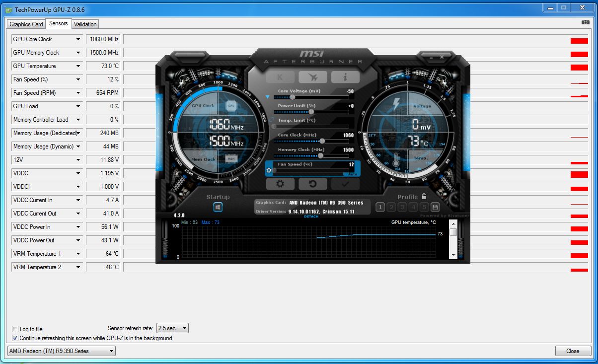Uncheck Continue refreshing while GPU-Z in background
The width and height of the screenshot is (598, 364).
tap(15, 338)
